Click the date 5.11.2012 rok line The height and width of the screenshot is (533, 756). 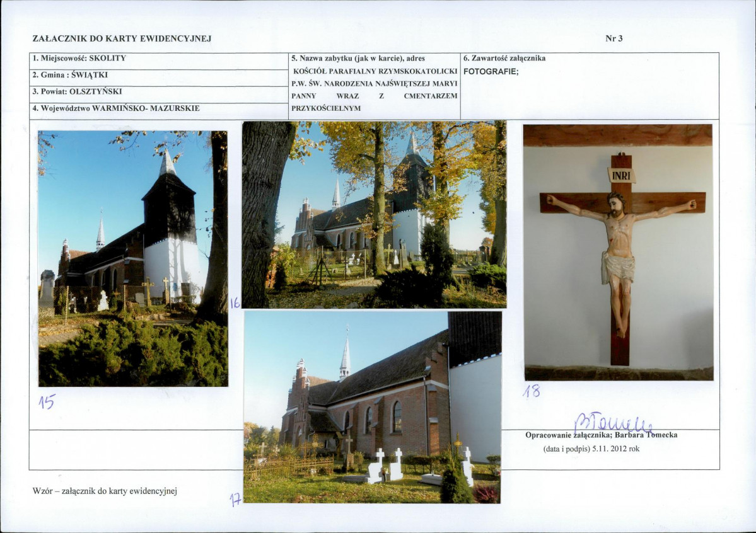click(x=591, y=449)
